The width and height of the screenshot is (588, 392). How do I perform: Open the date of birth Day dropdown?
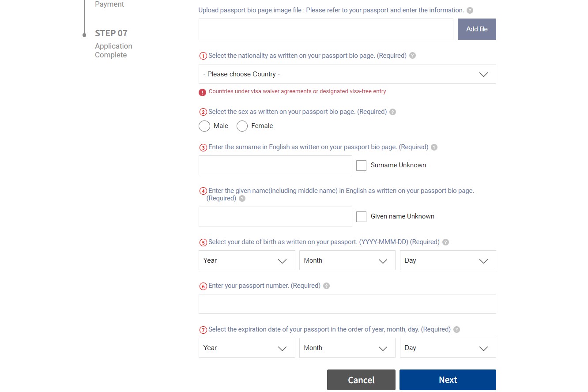tap(448, 260)
